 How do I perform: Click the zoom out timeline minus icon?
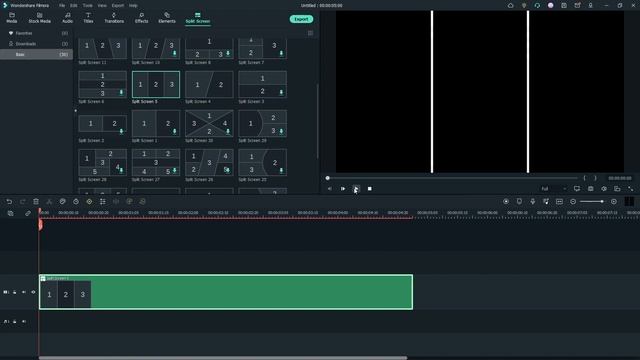click(x=573, y=202)
